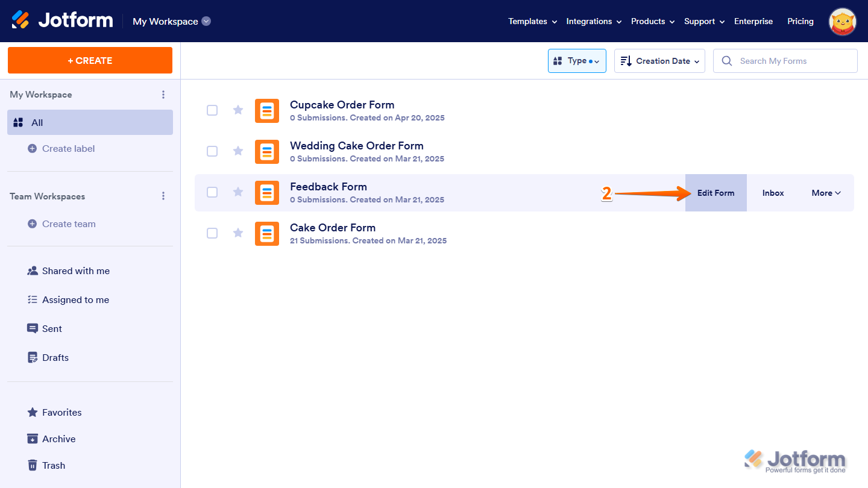Click the Create team link
The image size is (868, 488).
69,224
